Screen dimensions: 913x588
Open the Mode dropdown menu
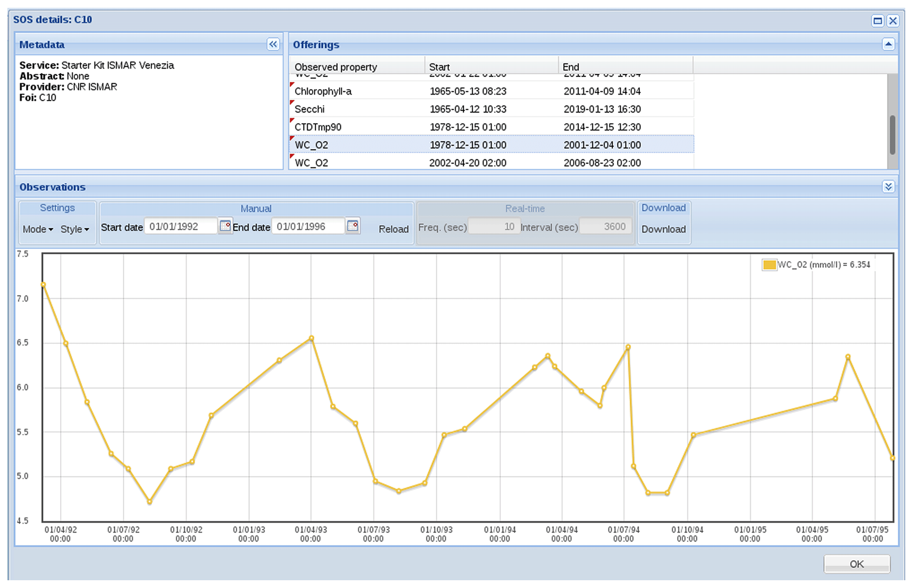(x=38, y=229)
